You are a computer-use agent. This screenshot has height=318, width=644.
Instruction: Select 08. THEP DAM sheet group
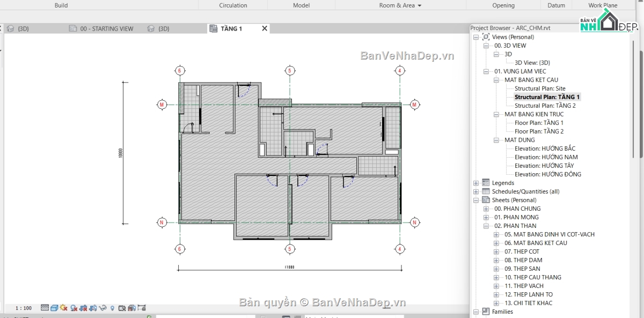point(523,260)
